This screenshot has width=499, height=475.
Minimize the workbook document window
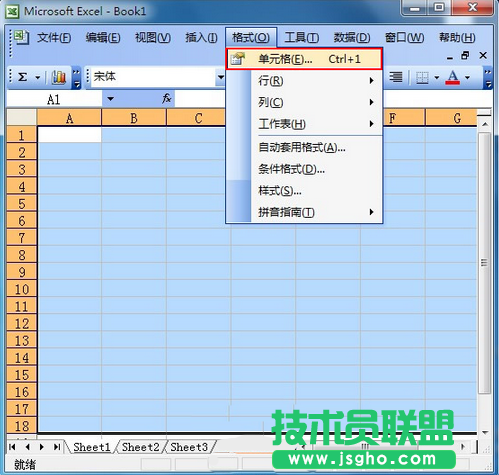click(x=450, y=57)
